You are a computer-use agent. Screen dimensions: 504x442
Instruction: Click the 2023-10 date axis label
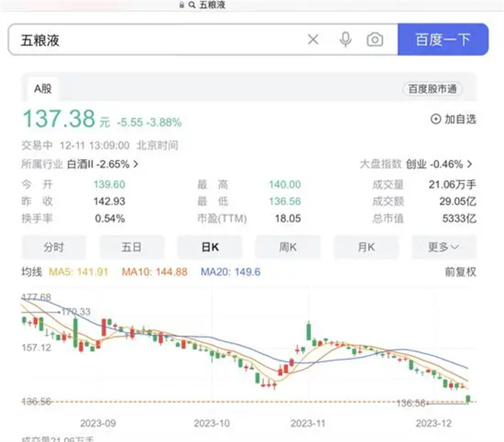[212, 423]
